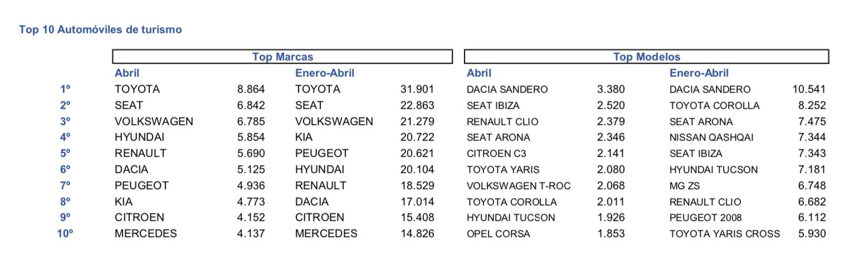Select the 'Top Marcas' header box
Image resolution: width=868 pixels, height=262 pixels.
pos(282,57)
